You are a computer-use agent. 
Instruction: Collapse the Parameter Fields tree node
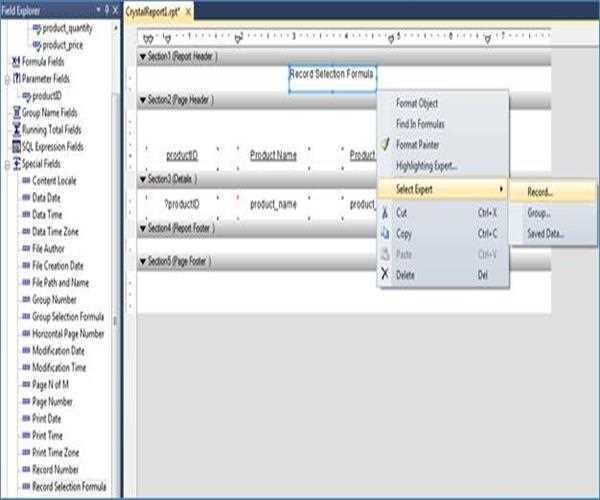pyautogui.click(x=6, y=79)
